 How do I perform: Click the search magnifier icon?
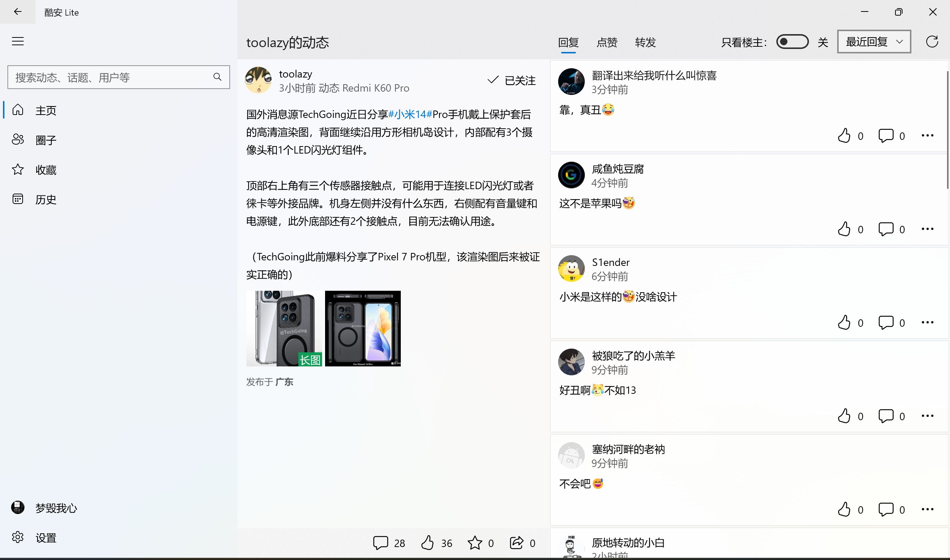(217, 77)
